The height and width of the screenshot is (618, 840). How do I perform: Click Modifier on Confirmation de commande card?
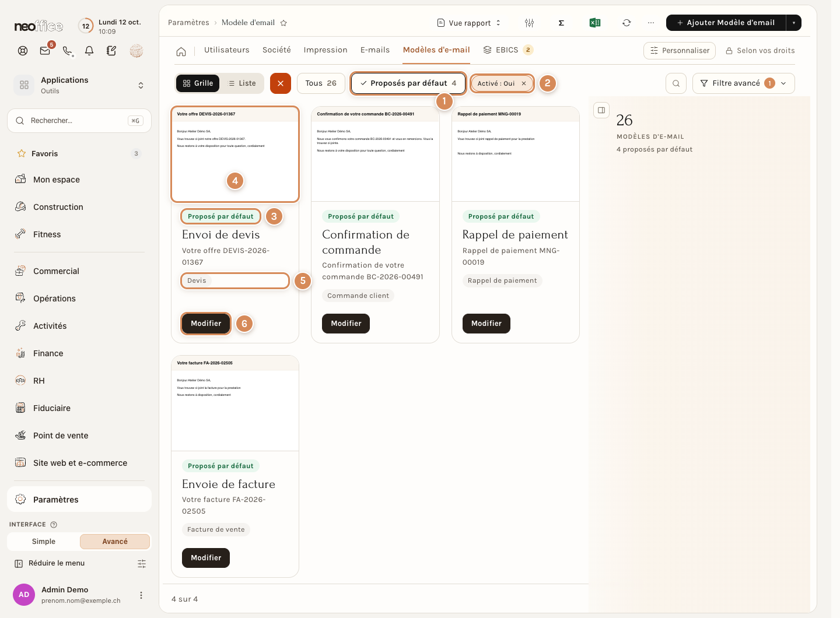pyautogui.click(x=346, y=324)
